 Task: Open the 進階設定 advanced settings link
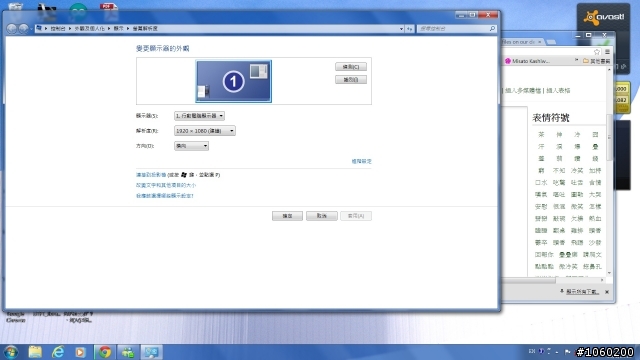[x=361, y=161]
